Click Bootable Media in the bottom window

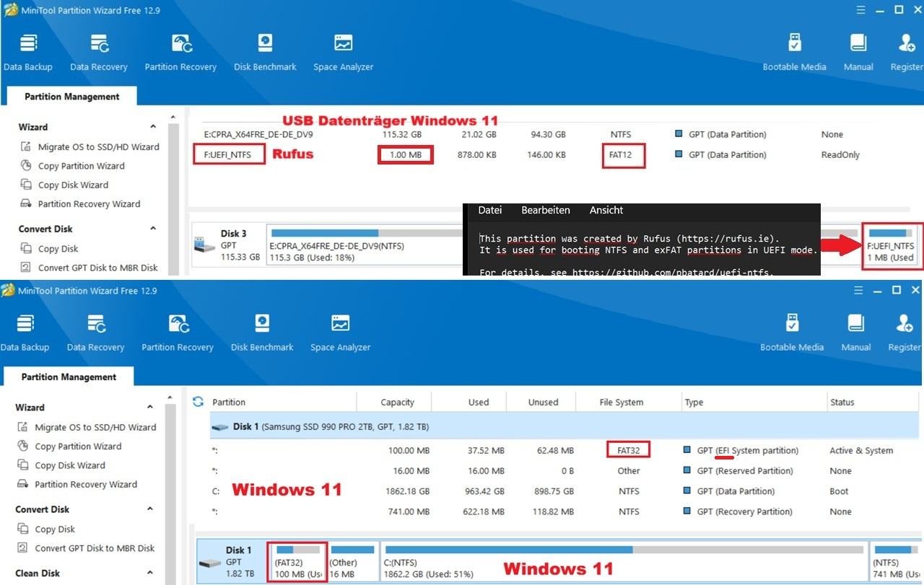tap(792, 333)
